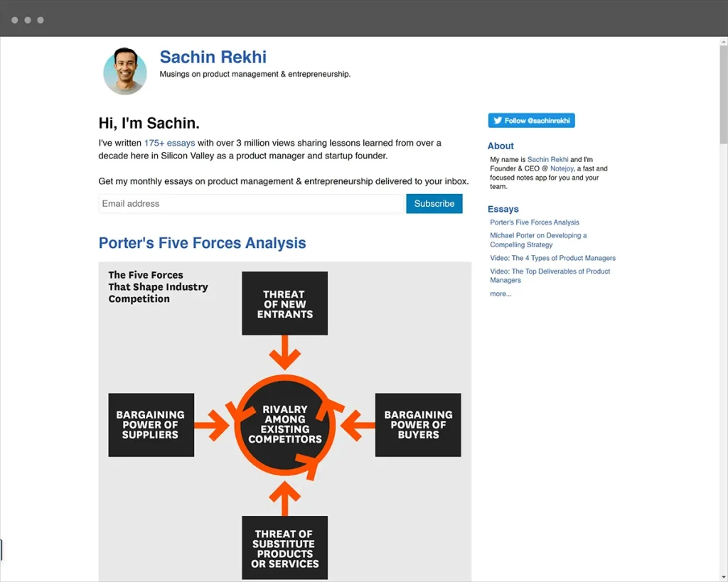
Task: Click the Rivalry Among Existing Competitors circle
Action: point(284,424)
